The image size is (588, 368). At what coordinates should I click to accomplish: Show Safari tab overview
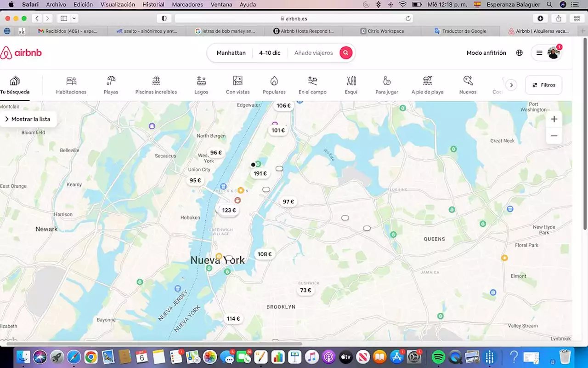point(577,18)
